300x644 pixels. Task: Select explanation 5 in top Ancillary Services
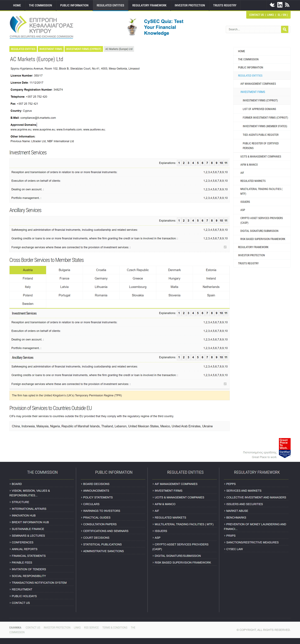[198, 220]
